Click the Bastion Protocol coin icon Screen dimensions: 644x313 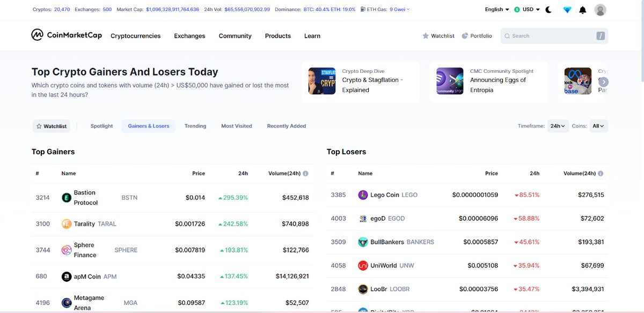pos(67,198)
